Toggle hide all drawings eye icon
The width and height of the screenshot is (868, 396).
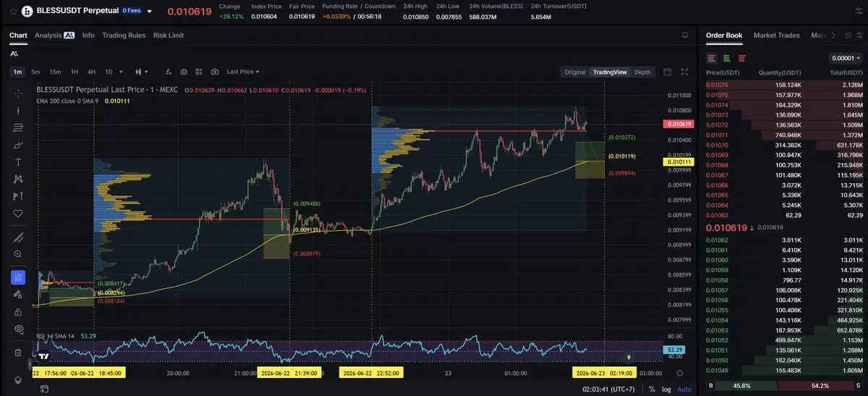pos(18,329)
